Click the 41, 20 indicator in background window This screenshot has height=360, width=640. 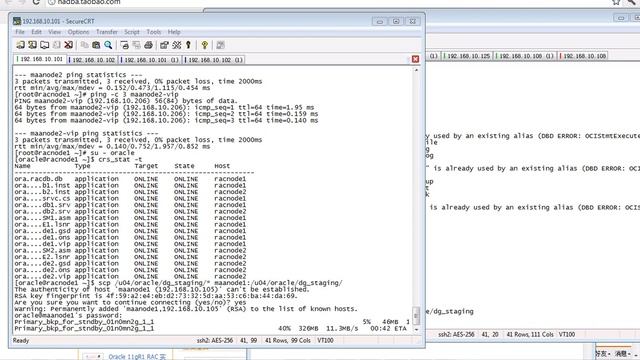(490, 334)
